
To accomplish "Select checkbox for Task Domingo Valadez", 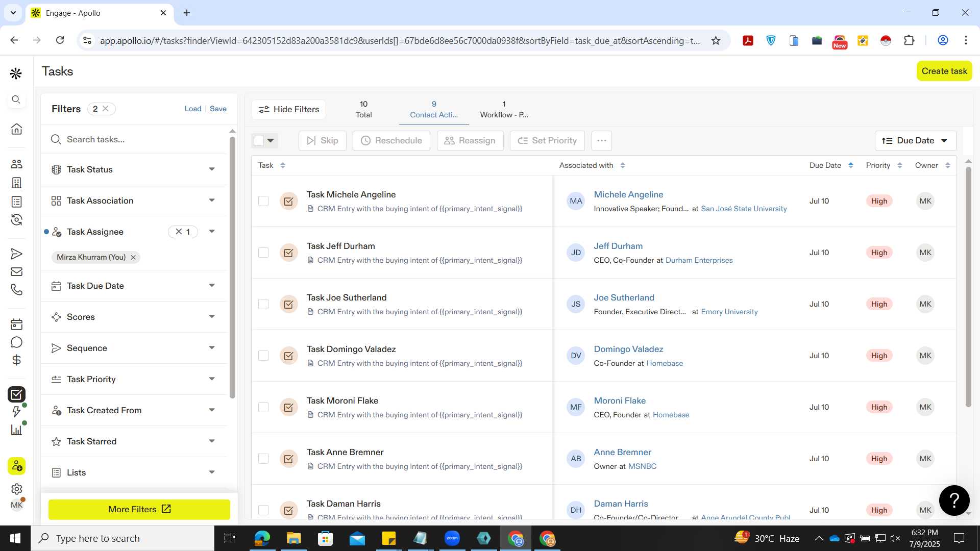I will pos(263,356).
